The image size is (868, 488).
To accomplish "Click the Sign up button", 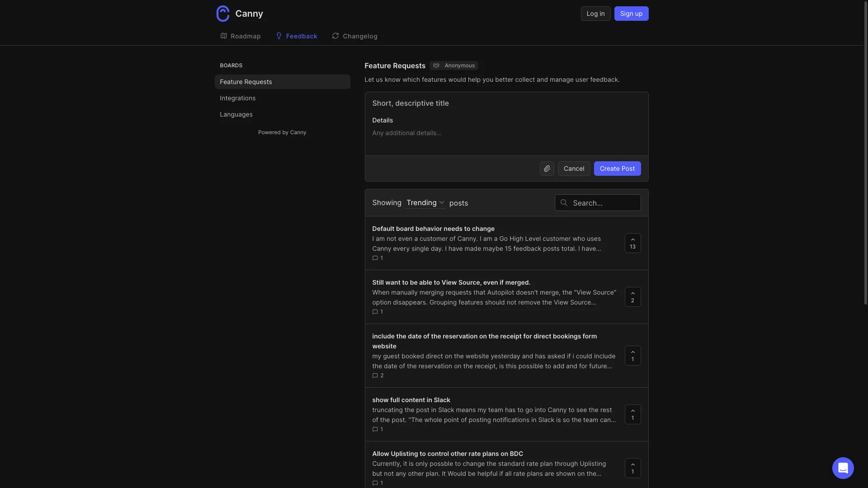I will pos(631,13).
